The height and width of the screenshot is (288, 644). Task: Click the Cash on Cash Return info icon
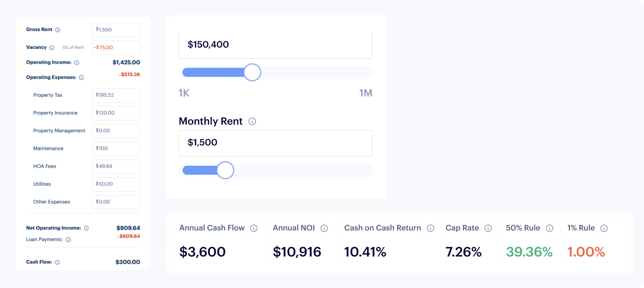(x=430, y=228)
